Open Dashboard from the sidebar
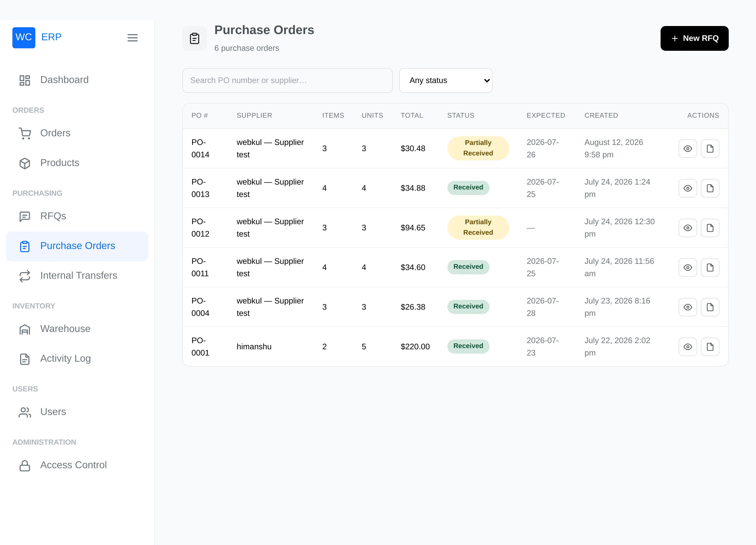Image resolution: width=756 pixels, height=545 pixels. [x=77, y=80]
